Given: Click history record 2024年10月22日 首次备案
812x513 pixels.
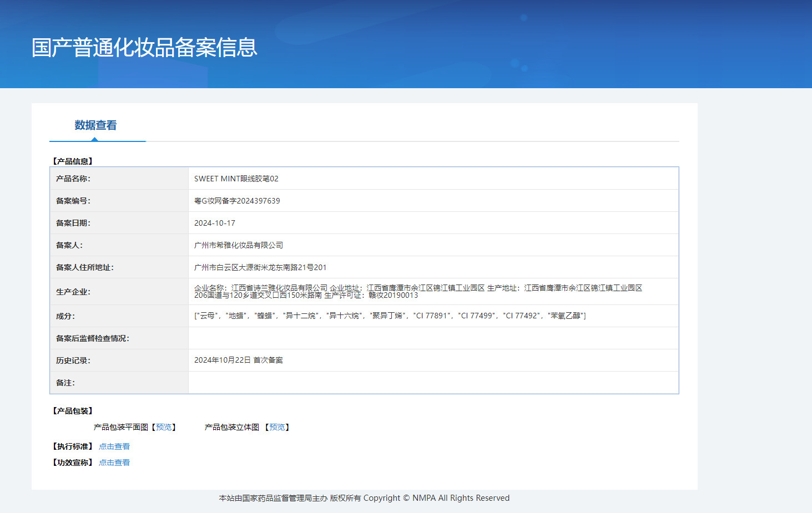Looking at the screenshot, I should tap(238, 360).
